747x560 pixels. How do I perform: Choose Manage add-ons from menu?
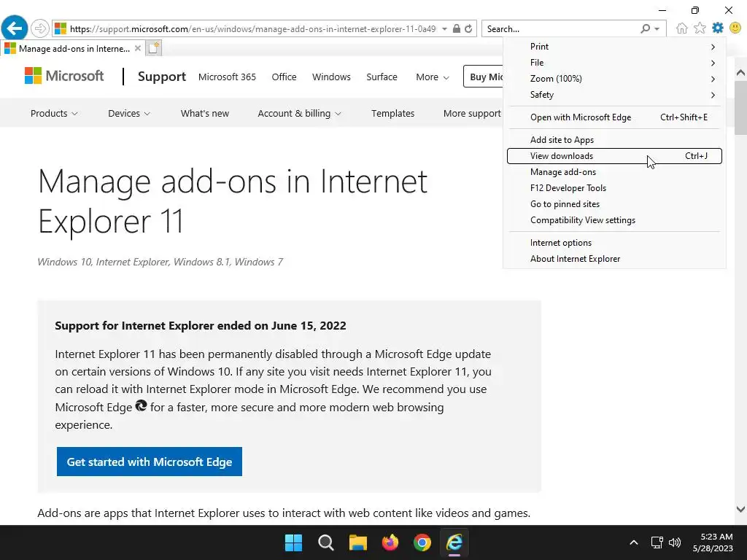614,172
